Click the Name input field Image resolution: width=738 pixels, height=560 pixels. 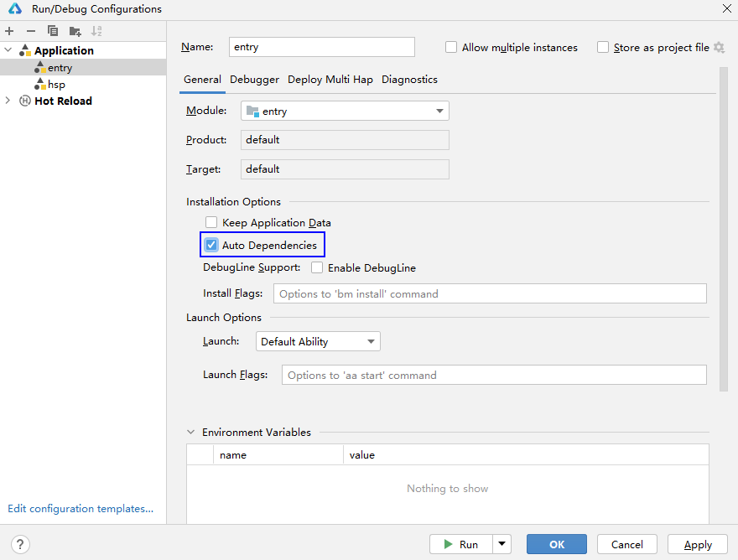tap(322, 47)
